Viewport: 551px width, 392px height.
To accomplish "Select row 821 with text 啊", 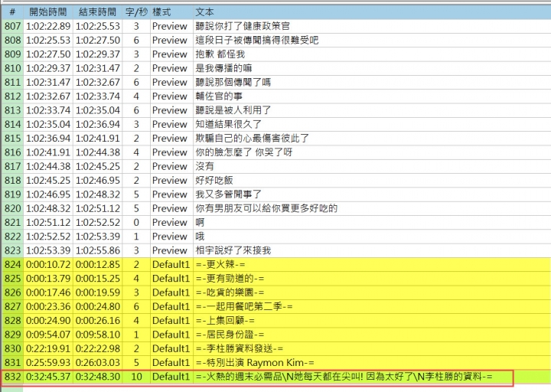I will (276, 223).
